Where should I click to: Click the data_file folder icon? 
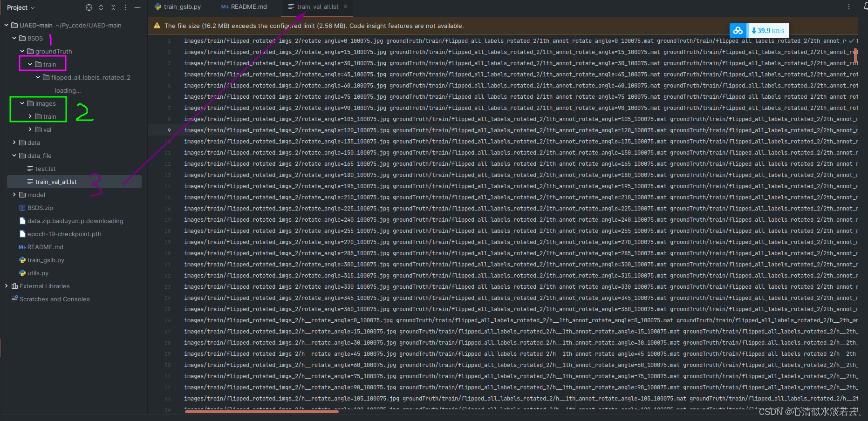click(22, 156)
